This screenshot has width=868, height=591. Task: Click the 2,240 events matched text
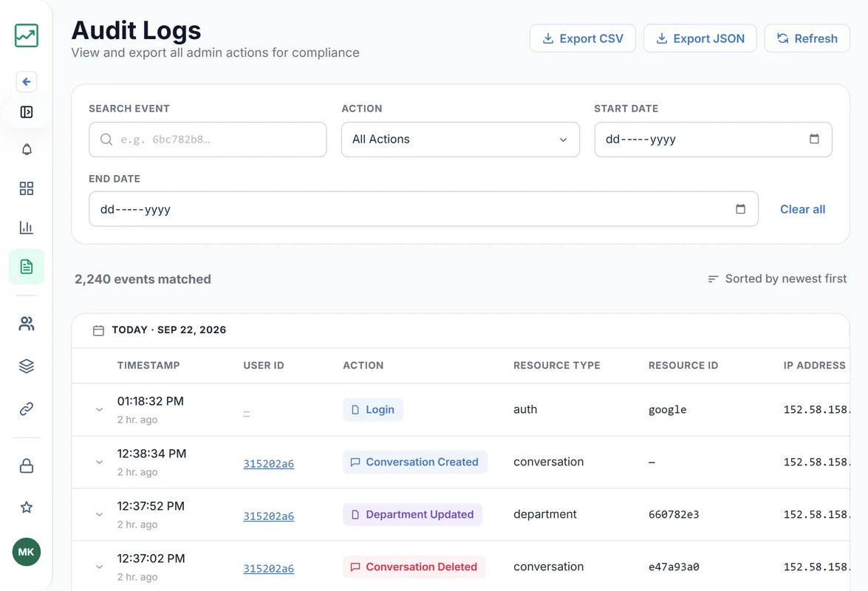click(x=143, y=279)
